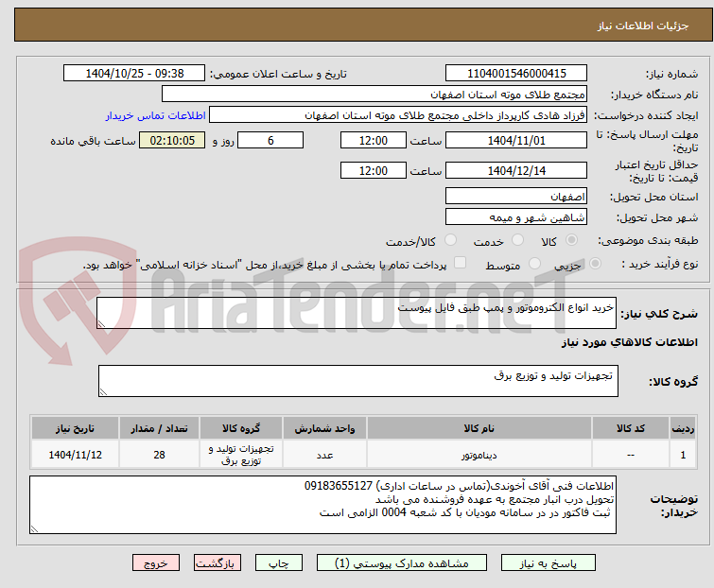The height and width of the screenshot is (588, 714).
Task: Click the شماره نیاز field 1104001546000415
Action: 516,74
